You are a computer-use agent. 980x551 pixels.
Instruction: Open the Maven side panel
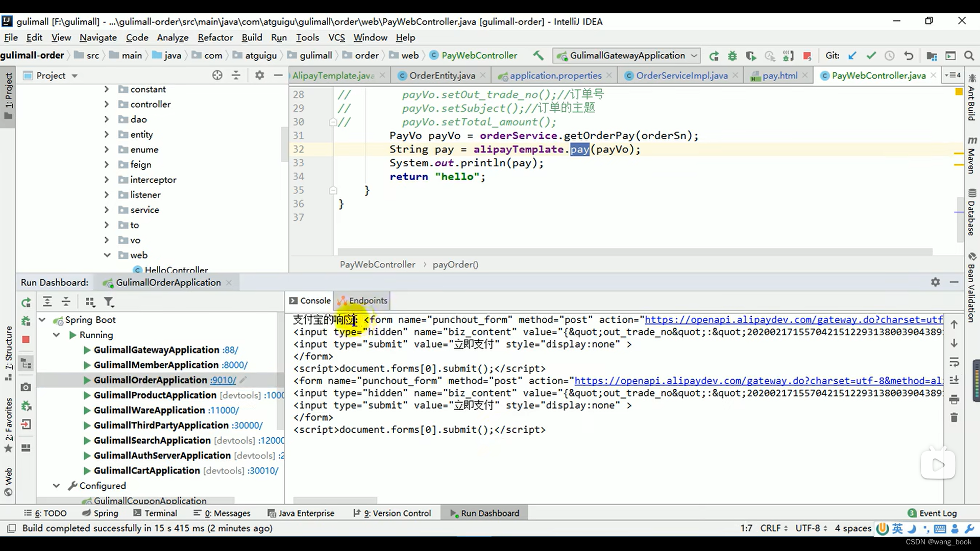pyautogui.click(x=972, y=156)
